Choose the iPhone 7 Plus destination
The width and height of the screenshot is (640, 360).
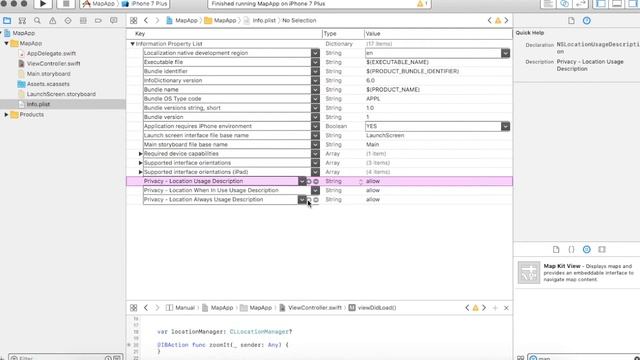tap(145, 4)
